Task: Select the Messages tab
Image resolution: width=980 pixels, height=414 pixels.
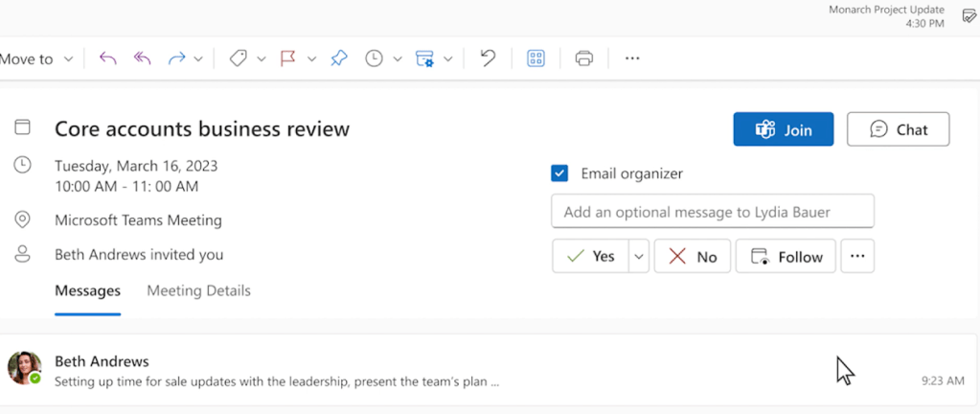Action: pos(87,290)
